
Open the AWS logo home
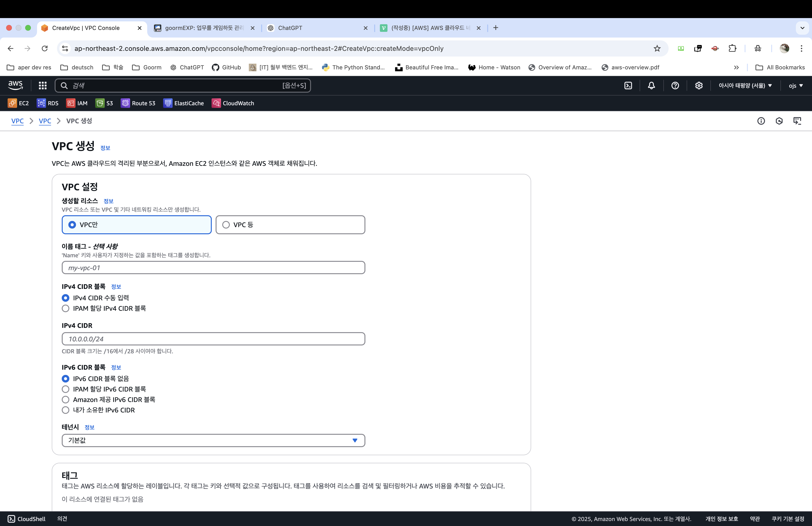click(x=15, y=85)
